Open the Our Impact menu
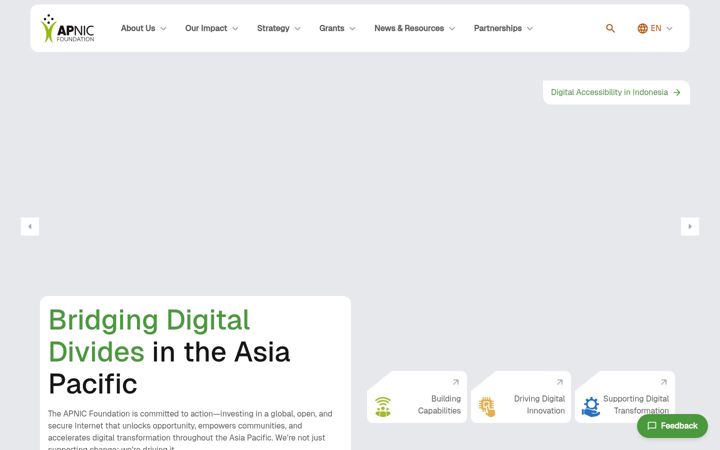Viewport: 720px width, 450px height. click(211, 28)
